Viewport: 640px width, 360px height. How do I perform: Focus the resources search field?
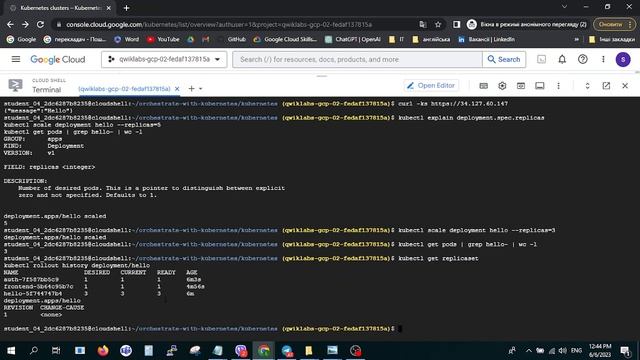click(x=357, y=60)
